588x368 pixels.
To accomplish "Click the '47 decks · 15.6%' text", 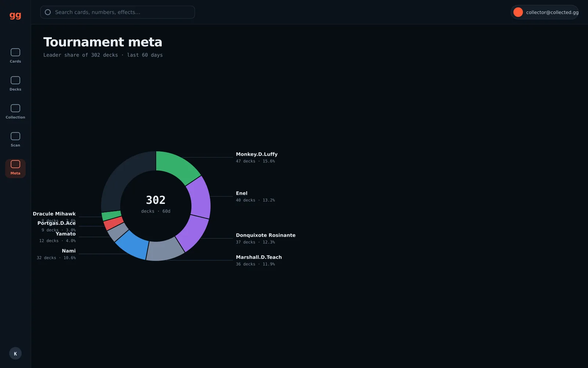I will tap(255, 161).
